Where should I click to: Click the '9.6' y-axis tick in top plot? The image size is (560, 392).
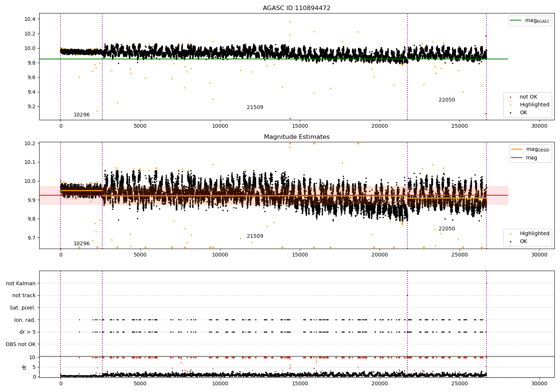(31, 78)
